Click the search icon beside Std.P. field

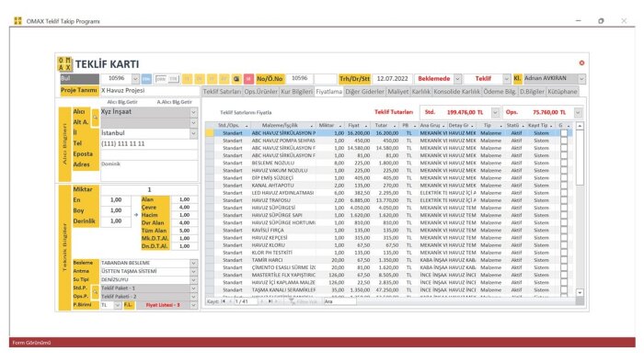click(x=96, y=292)
